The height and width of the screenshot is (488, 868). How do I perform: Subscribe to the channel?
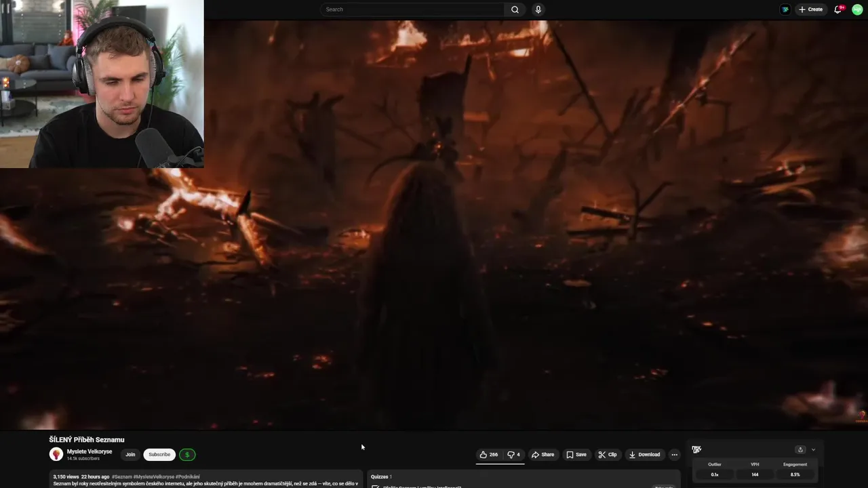pos(159,455)
